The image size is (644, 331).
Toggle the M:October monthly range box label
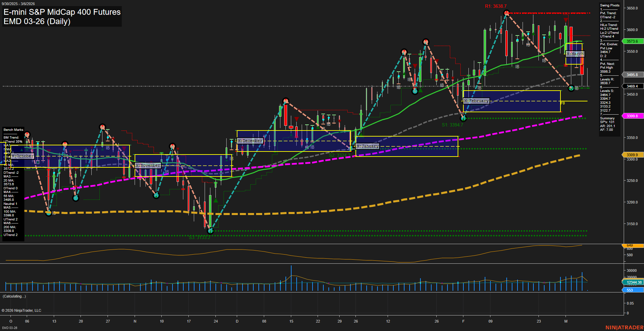22,156
